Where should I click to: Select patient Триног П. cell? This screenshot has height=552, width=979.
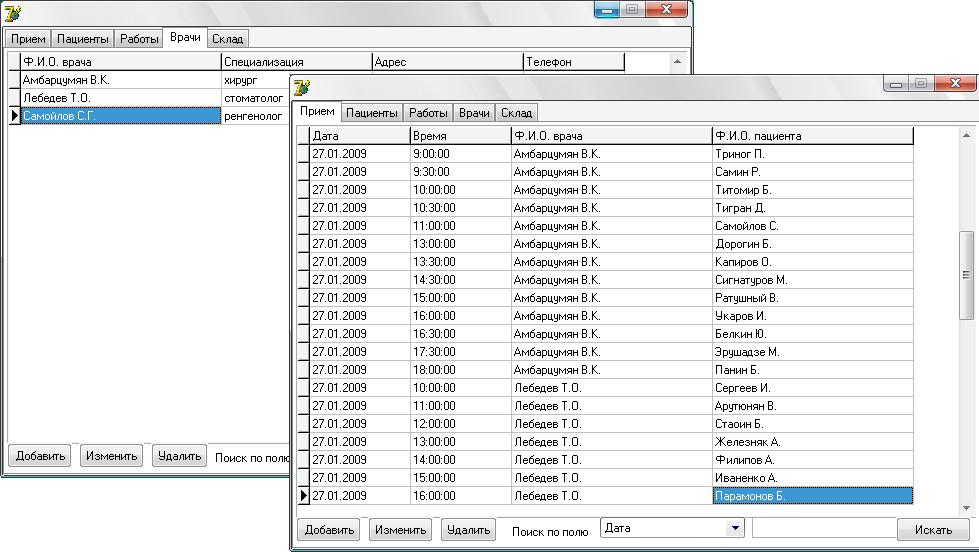811,154
